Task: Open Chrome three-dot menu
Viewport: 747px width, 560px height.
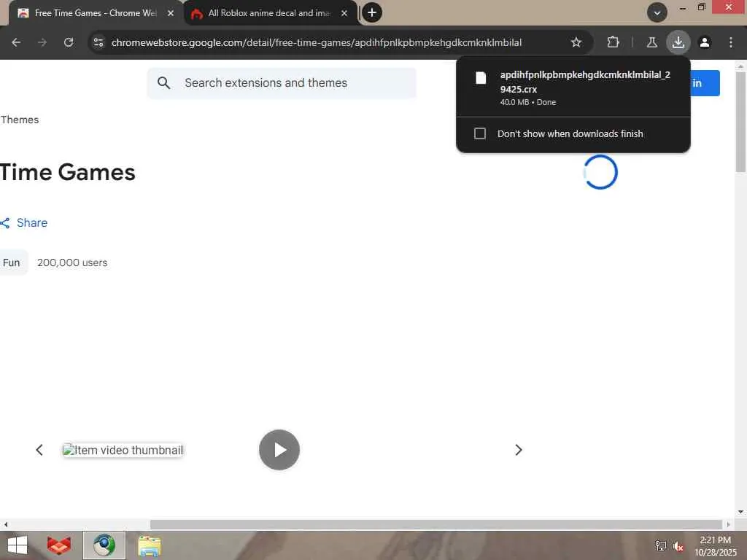Action: (x=731, y=42)
